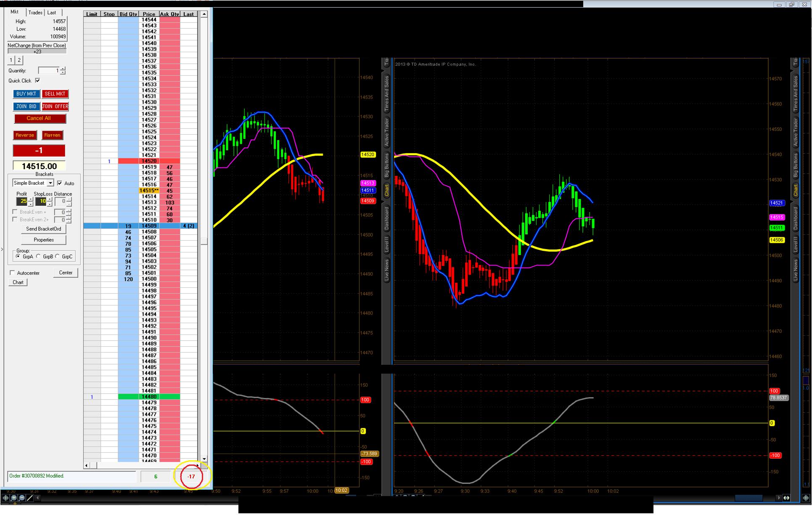The height and width of the screenshot is (515, 812).
Task: Select preset tab 1 above Quantity
Action: click(11, 60)
